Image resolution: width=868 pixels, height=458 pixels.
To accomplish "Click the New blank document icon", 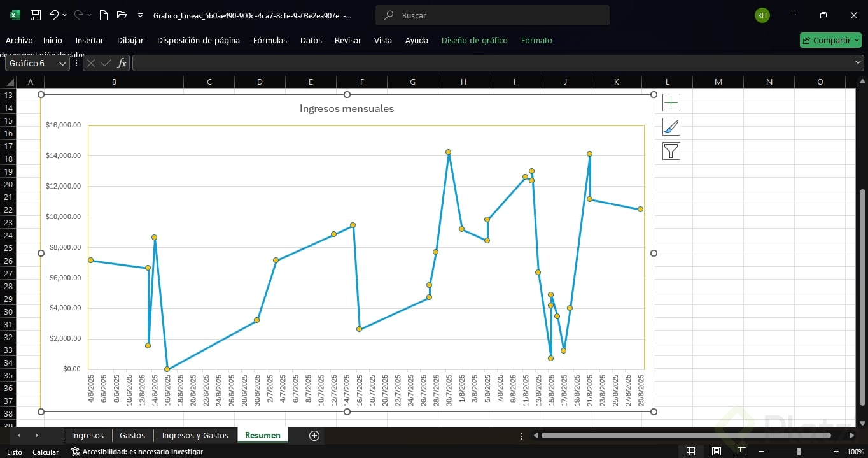I will click(x=104, y=15).
